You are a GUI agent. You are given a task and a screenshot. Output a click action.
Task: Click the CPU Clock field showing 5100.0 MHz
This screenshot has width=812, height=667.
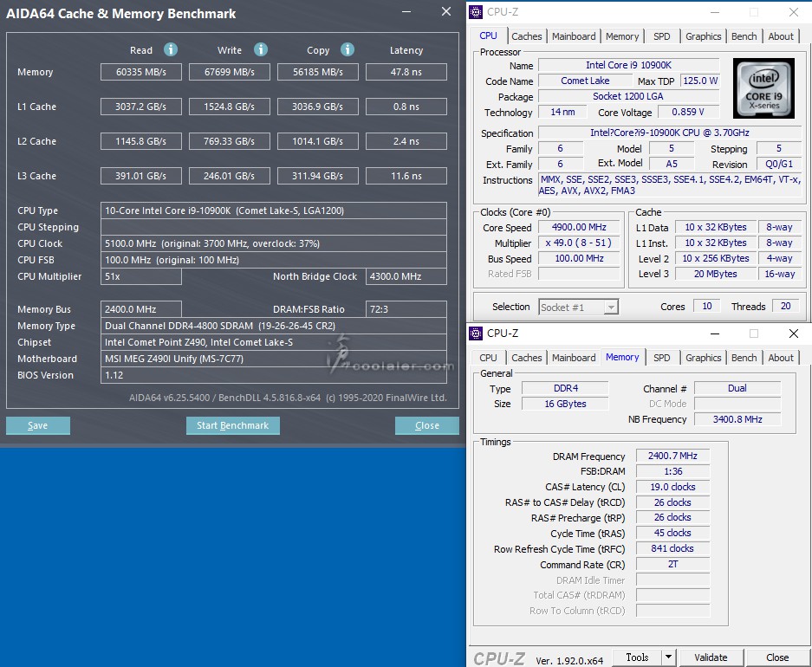274,243
